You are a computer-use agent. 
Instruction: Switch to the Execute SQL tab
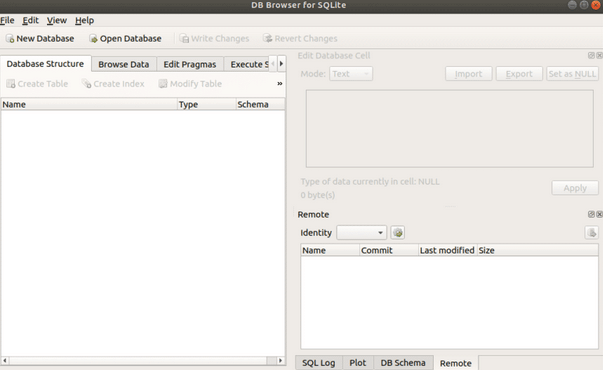[247, 64]
